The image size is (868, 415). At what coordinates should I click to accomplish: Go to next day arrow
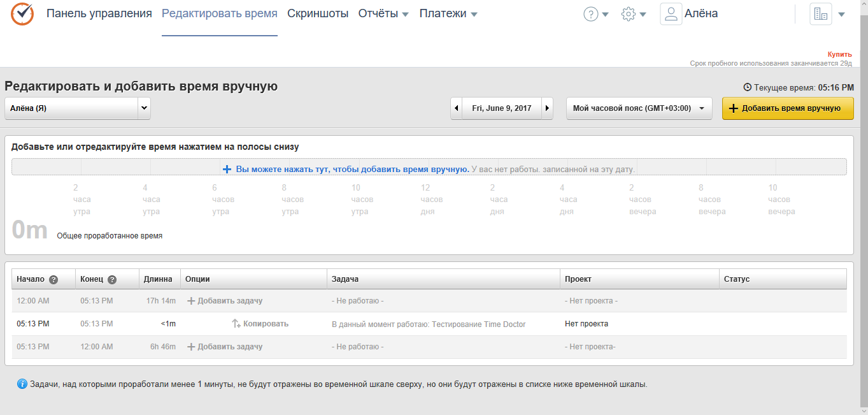pos(546,108)
